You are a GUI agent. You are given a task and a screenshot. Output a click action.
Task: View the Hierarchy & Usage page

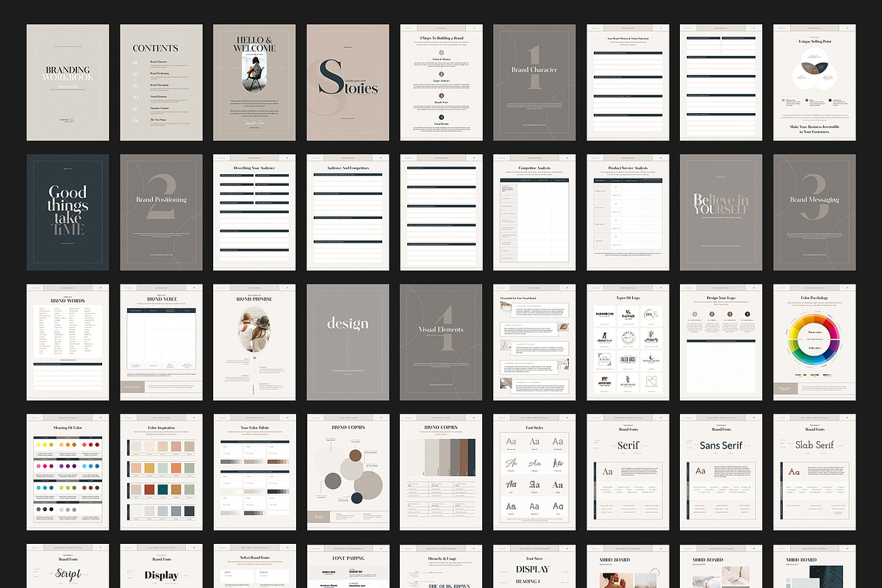(x=441, y=566)
